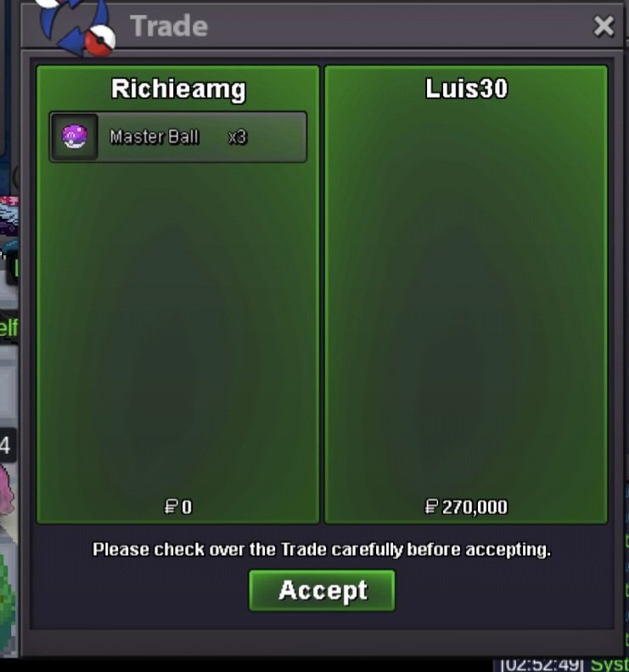Select Luis30's player name header
The width and height of the screenshot is (629, 672).
coord(467,89)
